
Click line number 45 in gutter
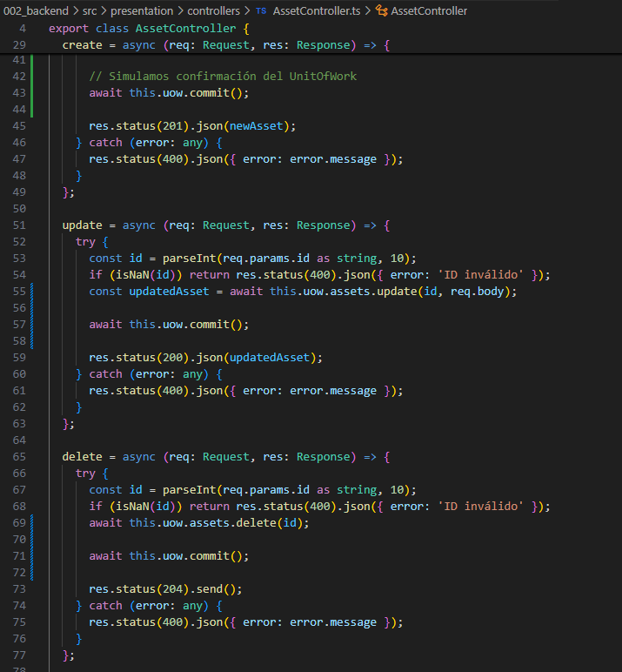tap(19, 125)
